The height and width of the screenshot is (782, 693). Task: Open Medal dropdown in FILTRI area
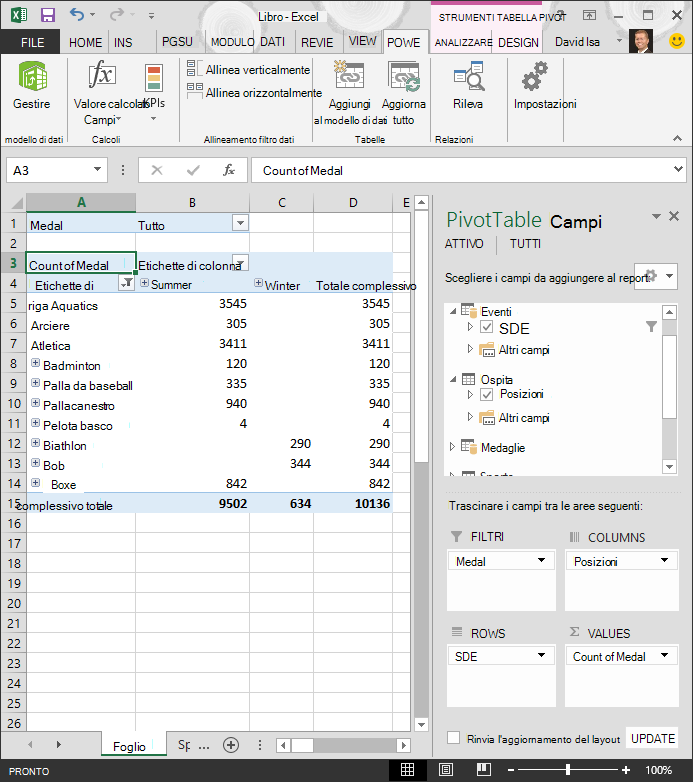point(541,561)
